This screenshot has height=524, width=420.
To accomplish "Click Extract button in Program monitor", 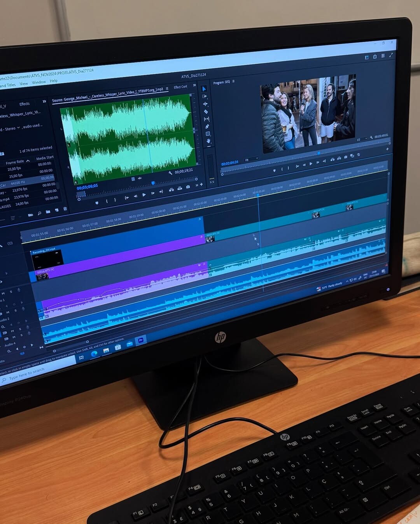I will (339, 158).
